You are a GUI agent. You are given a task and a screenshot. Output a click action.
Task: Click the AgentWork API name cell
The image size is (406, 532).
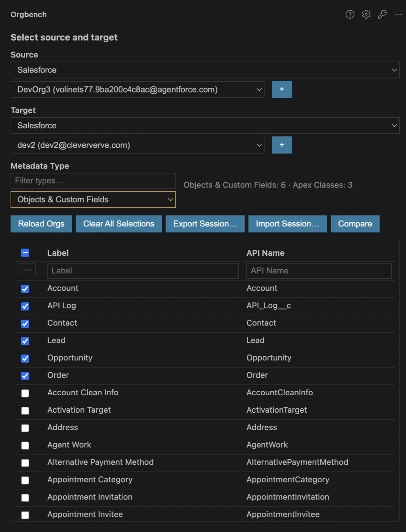(267, 445)
